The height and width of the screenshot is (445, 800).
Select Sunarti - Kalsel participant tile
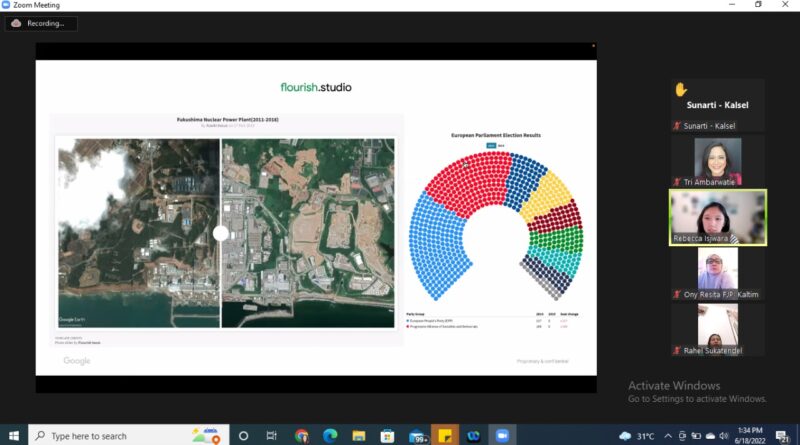click(717, 105)
